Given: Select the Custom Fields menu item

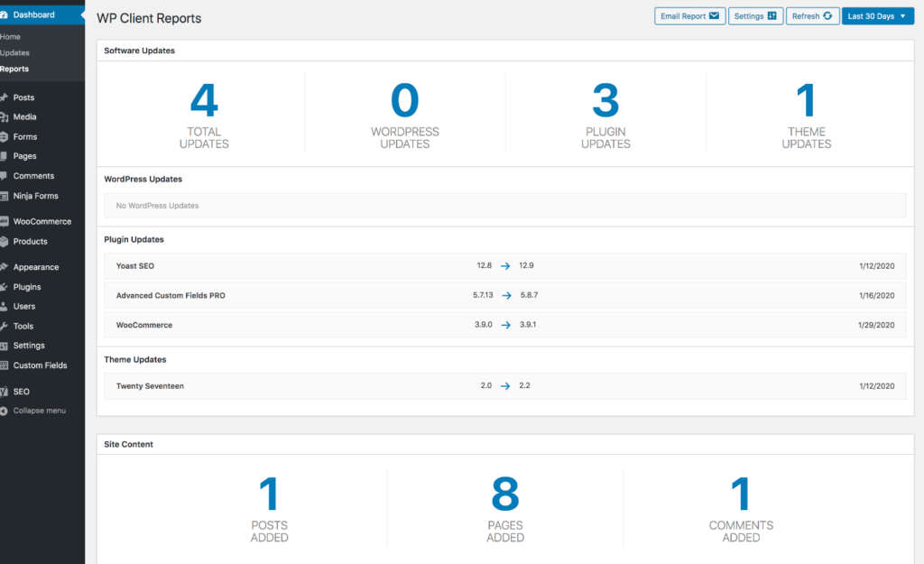Looking at the screenshot, I should point(40,365).
